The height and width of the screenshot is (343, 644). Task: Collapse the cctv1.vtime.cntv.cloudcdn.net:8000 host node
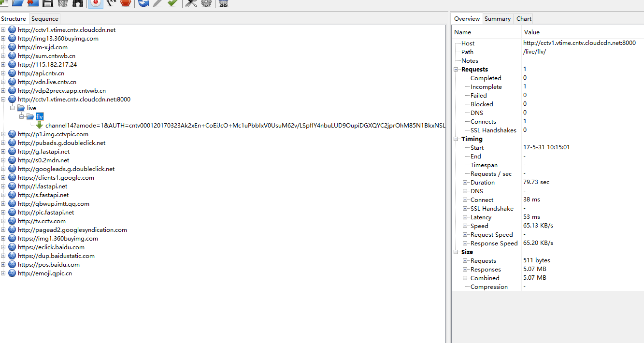tap(3, 100)
